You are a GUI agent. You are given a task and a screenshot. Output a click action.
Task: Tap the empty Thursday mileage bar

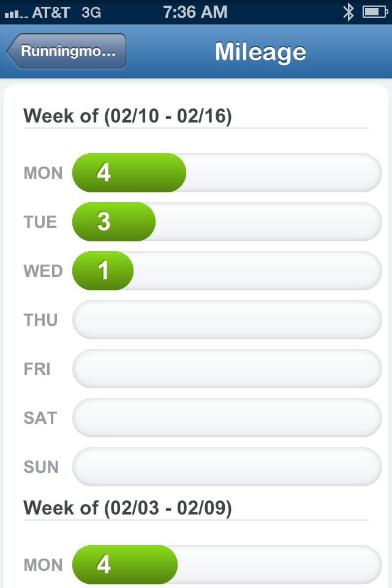[227, 320]
